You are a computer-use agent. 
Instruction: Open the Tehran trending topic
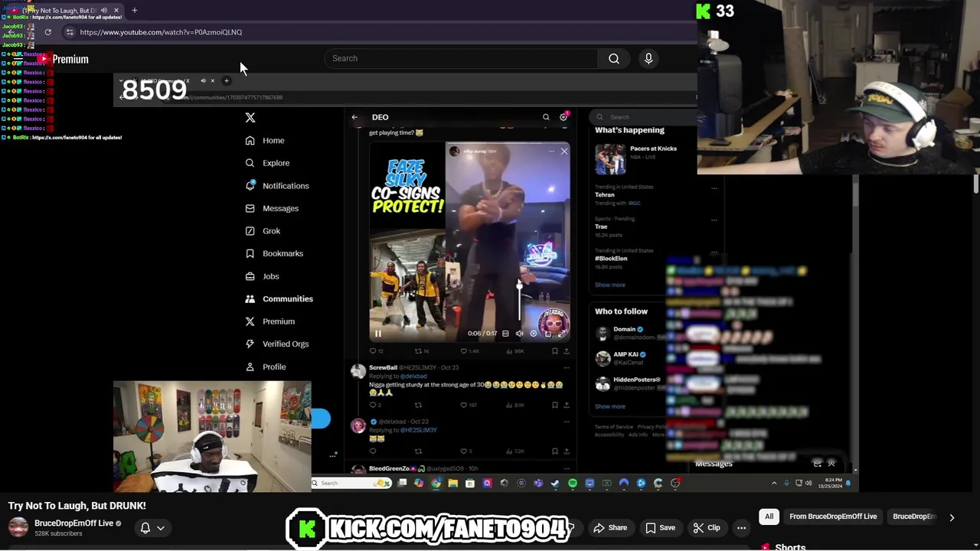pos(605,195)
